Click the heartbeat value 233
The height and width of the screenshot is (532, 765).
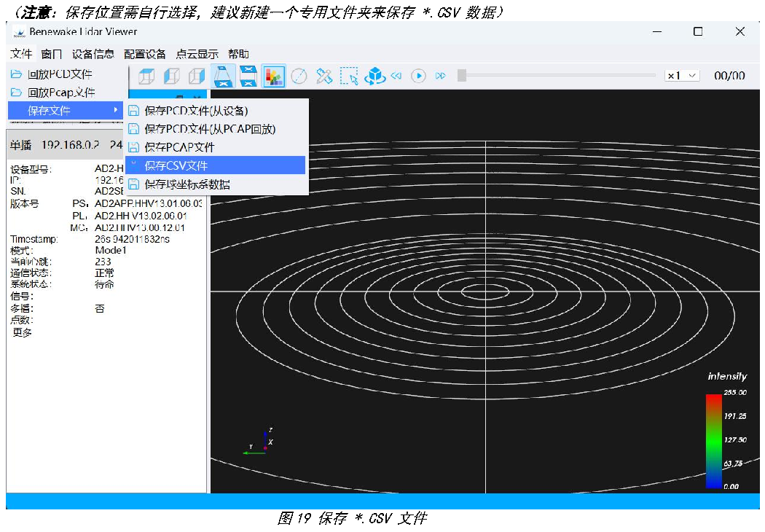(x=103, y=262)
